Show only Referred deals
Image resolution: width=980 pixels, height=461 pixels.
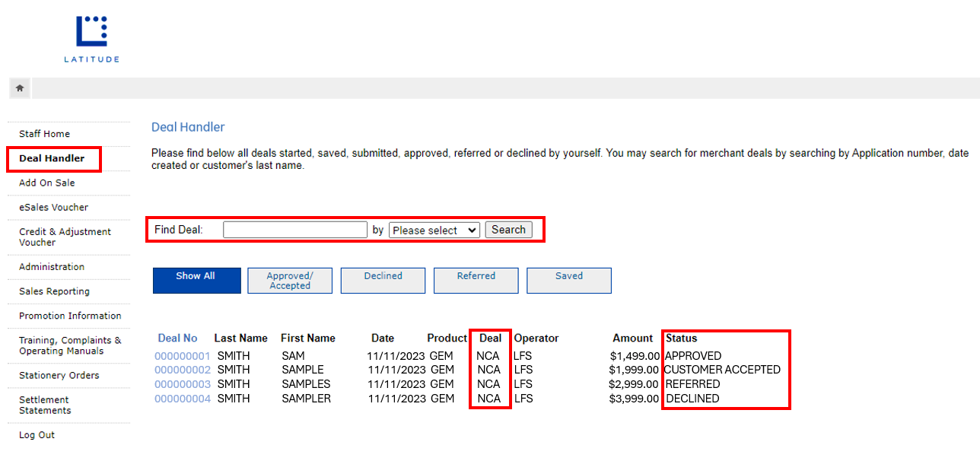[476, 280]
